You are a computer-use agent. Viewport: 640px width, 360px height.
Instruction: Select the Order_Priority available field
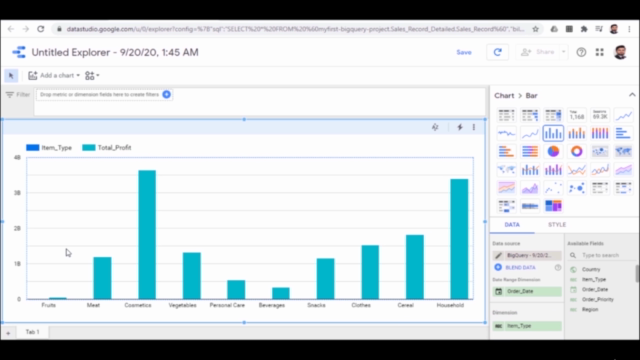[597, 300]
